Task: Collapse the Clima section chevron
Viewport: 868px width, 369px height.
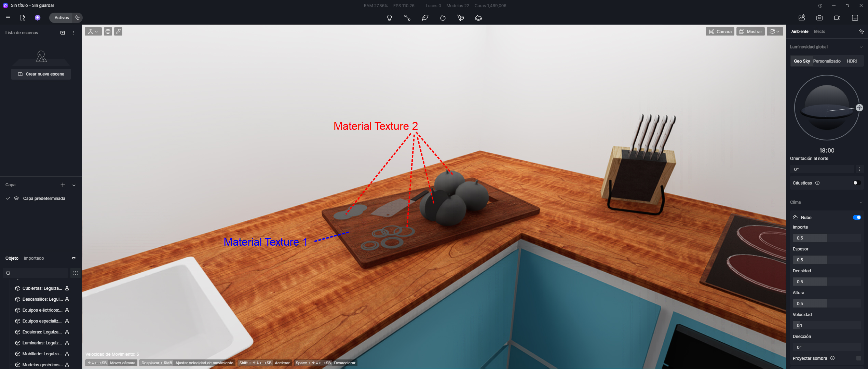Action: (x=861, y=202)
